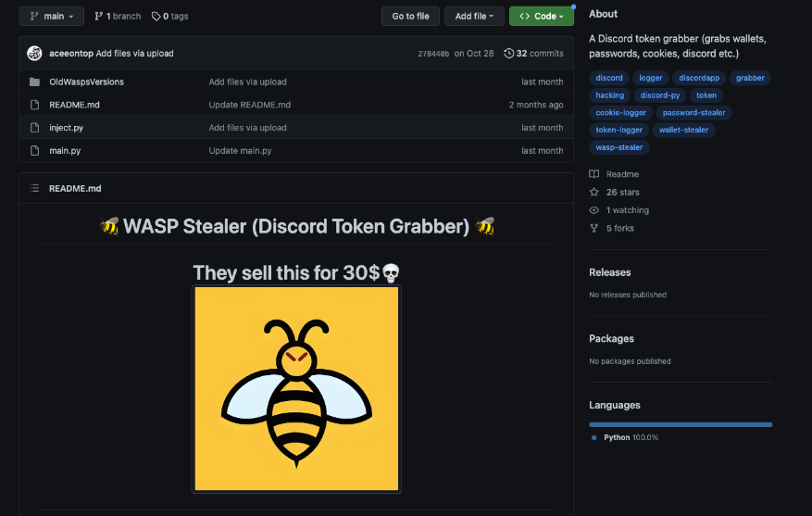This screenshot has height=516, width=812.
Task: Click the file icon beside README.md row
Action: [x=34, y=105]
